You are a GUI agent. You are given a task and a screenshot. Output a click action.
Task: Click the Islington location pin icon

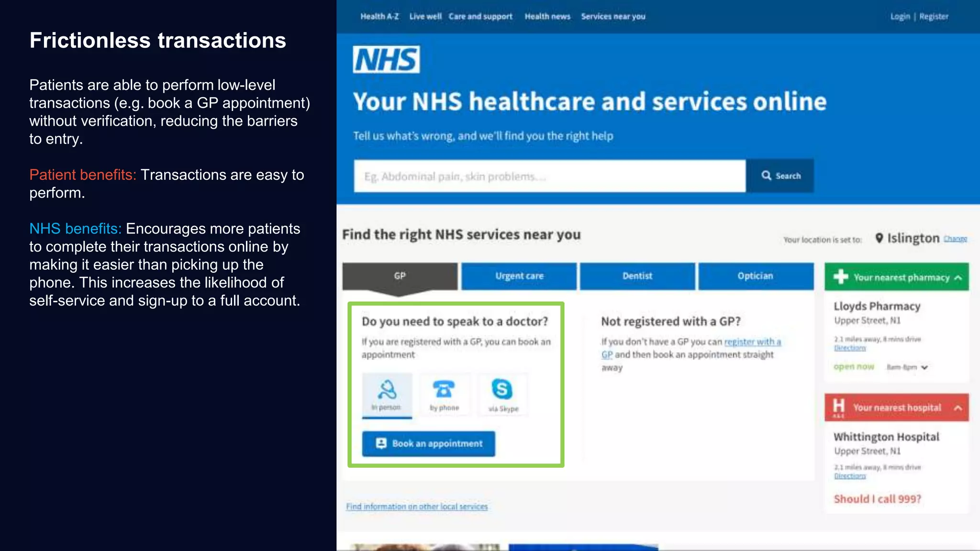coord(879,238)
